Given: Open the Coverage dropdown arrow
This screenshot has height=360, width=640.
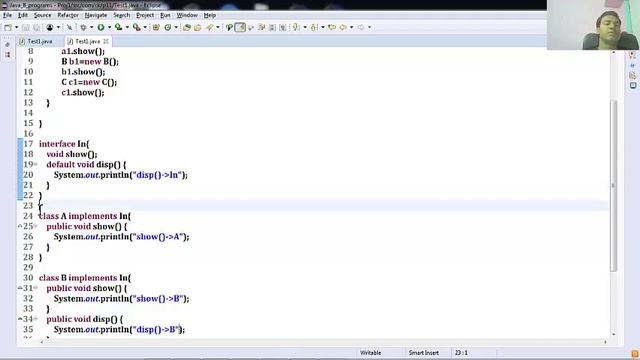Looking at the screenshot, I should pos(127,27).
